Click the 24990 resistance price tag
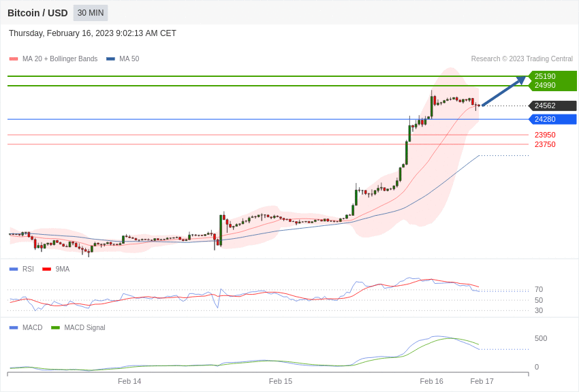 click(x=552, y=86)
